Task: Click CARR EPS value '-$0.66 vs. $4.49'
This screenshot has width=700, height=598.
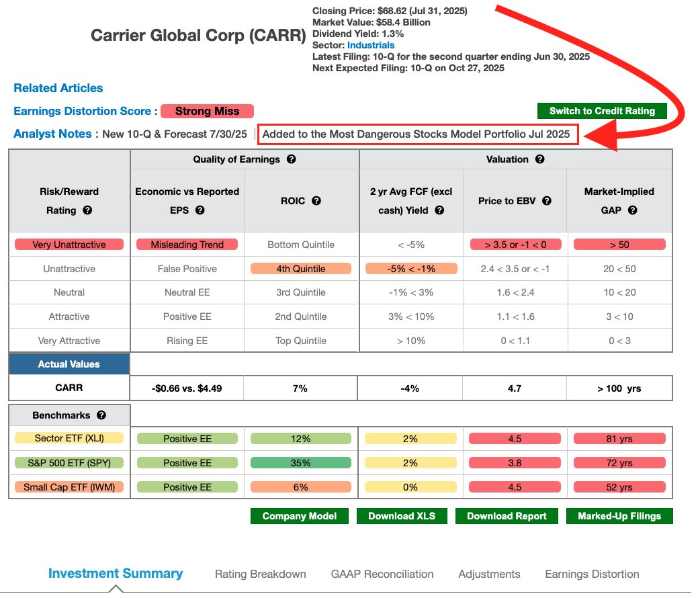Action: point(187,388)
